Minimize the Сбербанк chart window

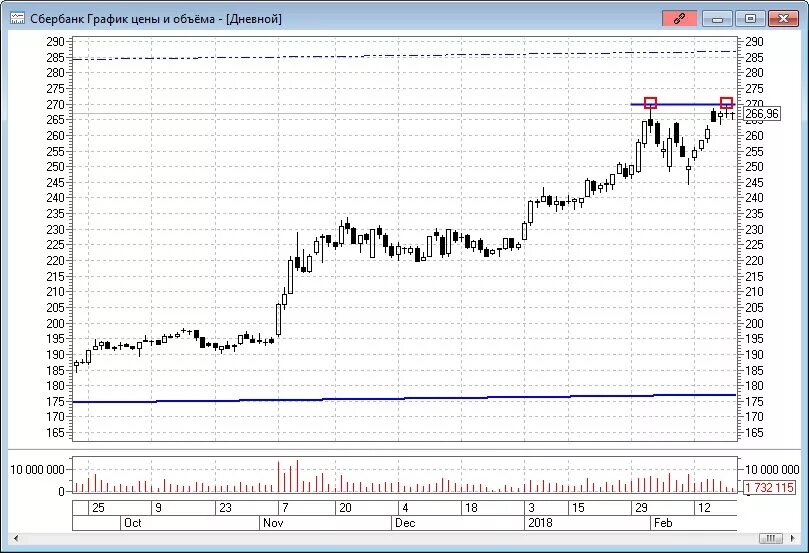717,19
